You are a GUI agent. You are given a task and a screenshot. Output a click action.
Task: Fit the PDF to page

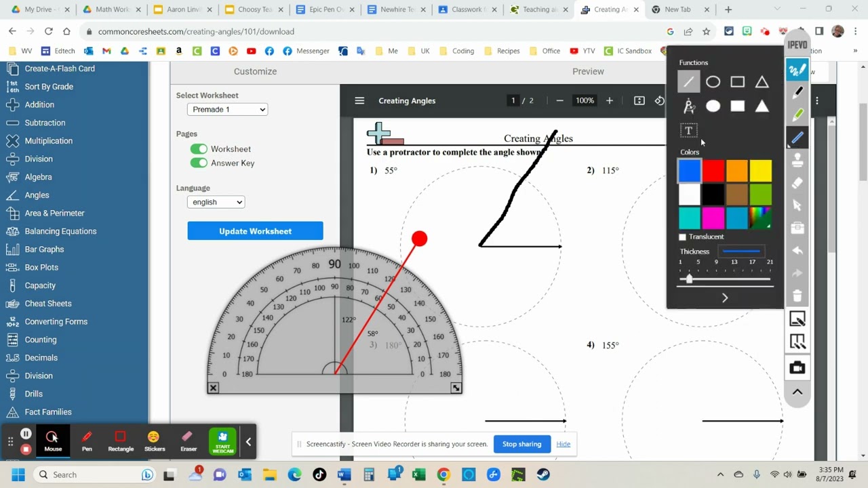click(639, 100)
